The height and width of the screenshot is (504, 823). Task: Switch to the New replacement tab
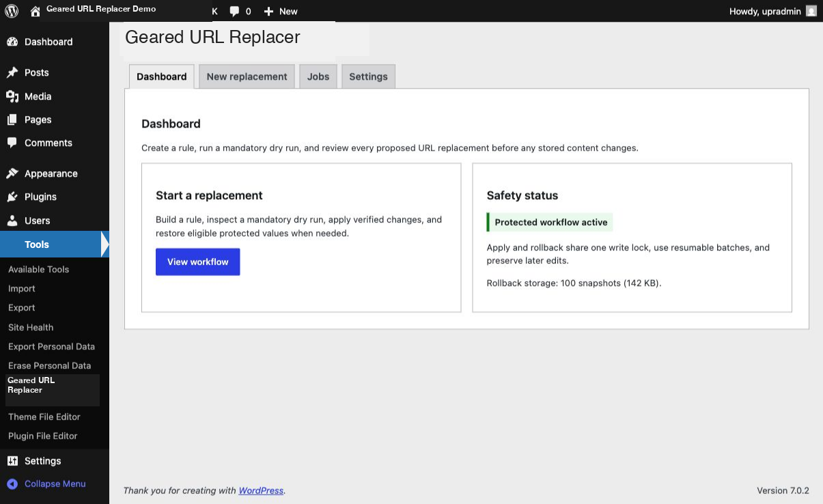pyautogui.click(x=247, y=76)
